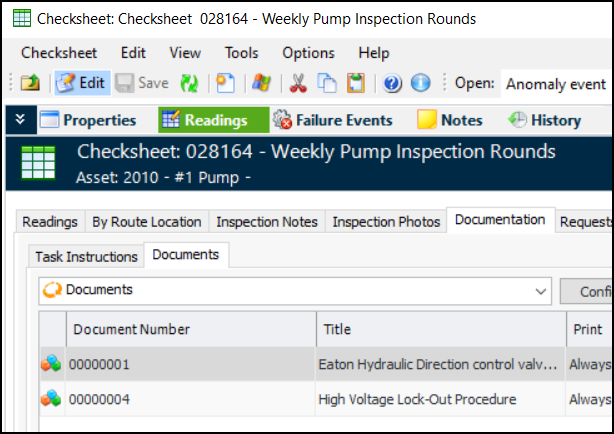This screenshot has height=434, width=614.
Task: Open the History section
Action: 545,120
